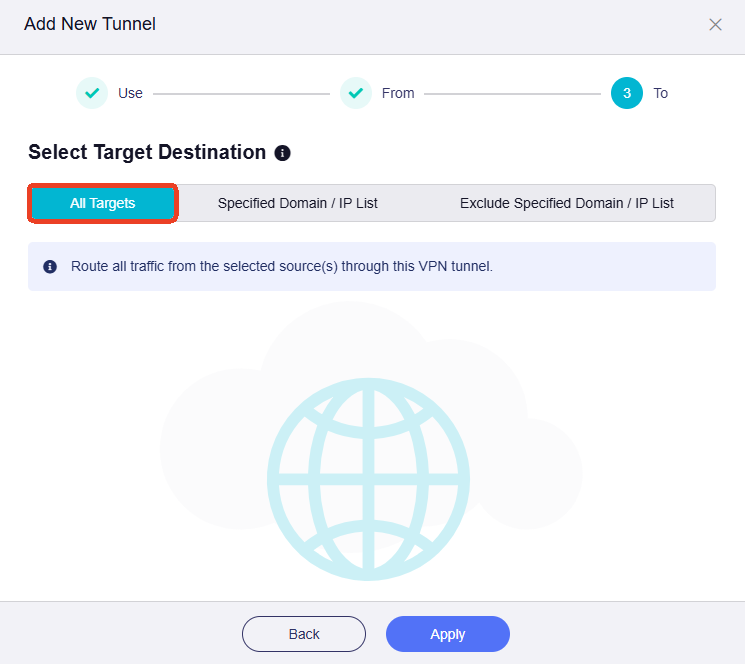Click the info icon beside Select Target Destination
The width and height of the screenshot is (745, 664).
(283, 153)
